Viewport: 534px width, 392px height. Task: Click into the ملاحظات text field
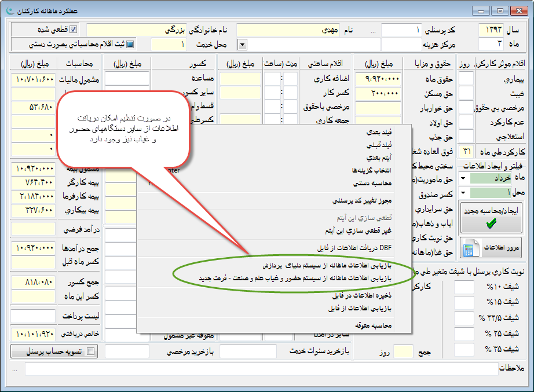pyautogui.click(x=261, y=369)
